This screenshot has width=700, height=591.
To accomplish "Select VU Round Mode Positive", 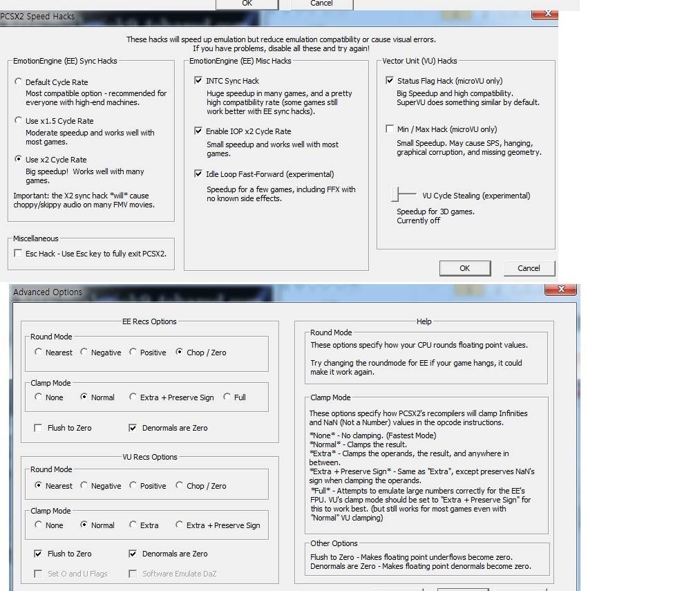I will tap(133, 485).
